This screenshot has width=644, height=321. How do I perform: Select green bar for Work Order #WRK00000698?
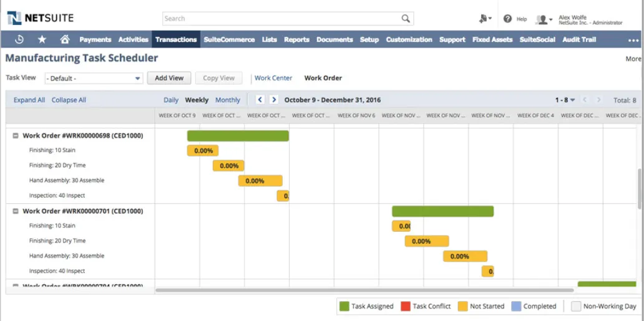point(238,136)
